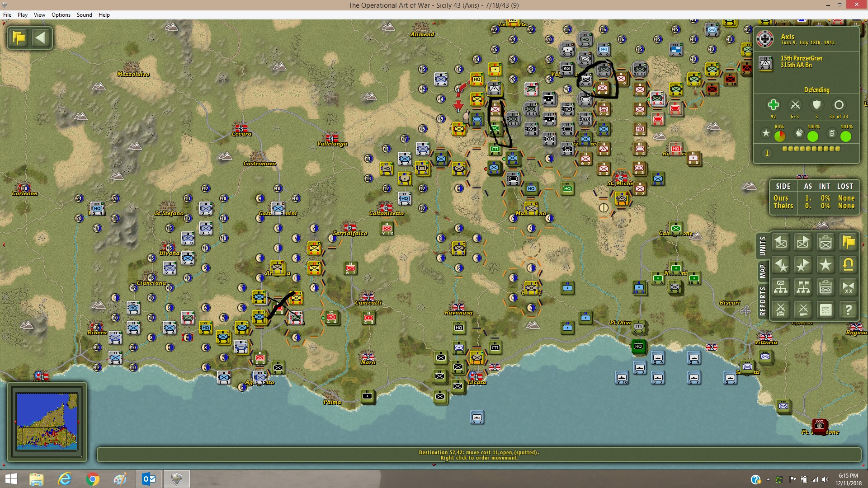
Task: Open the flags hierarchy tree icon
Action: (803, 287)
